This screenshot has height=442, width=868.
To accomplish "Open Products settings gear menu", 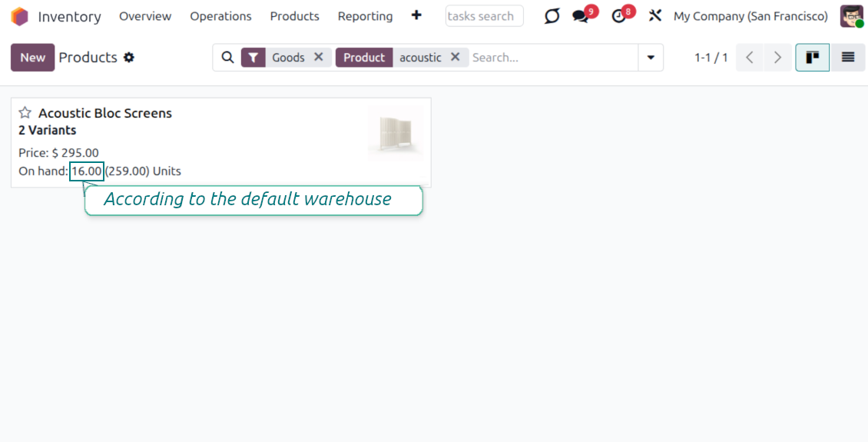I will coord(129,58).
